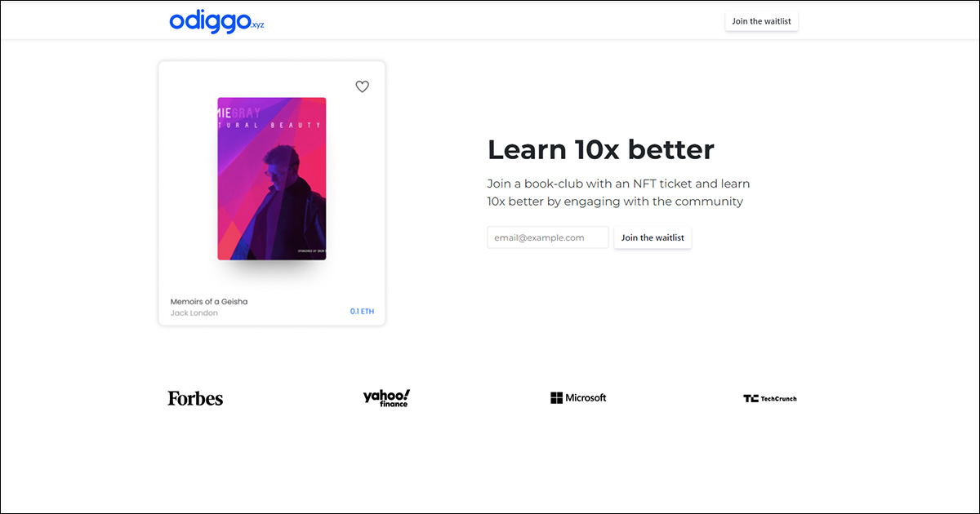
Task: Click the TC monogram in the TechCrunch logo
Action: [750, 398]
